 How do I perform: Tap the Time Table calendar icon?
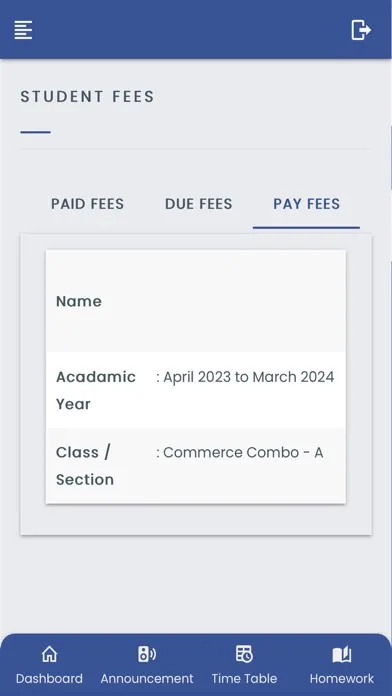[x=244, y=654]
